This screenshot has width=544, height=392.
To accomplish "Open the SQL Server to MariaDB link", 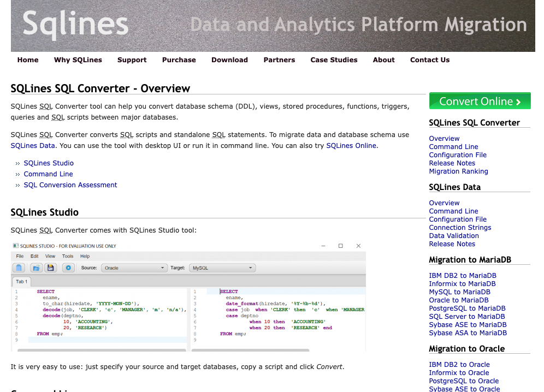I will (467, 316).
